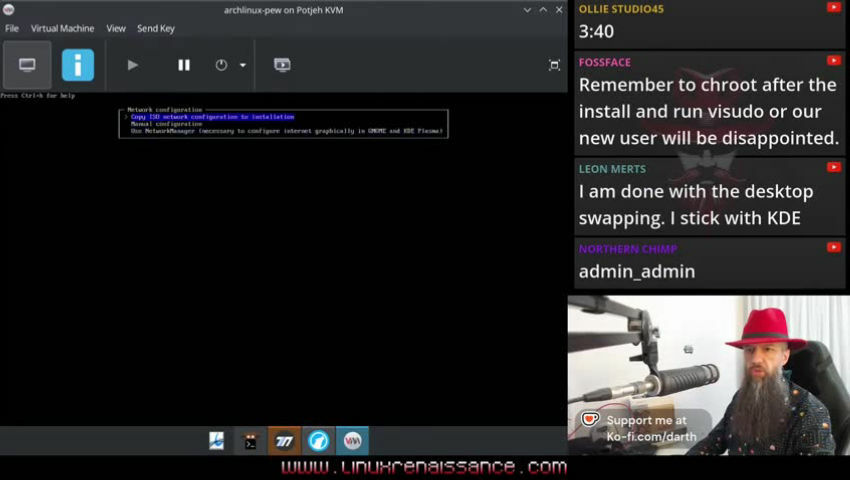This screenshot has height=480, width=850.
Task: Select Manual configuration option
Action: tap(166, 124)
